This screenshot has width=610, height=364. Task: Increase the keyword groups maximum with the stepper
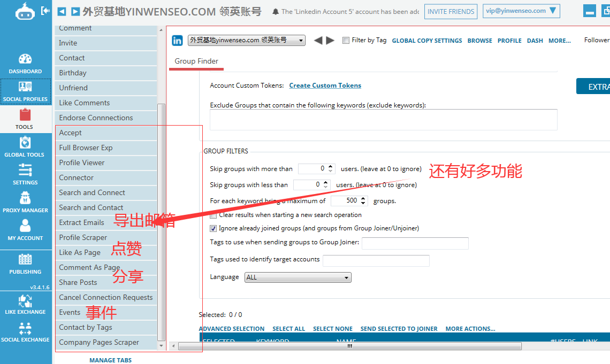362,198
